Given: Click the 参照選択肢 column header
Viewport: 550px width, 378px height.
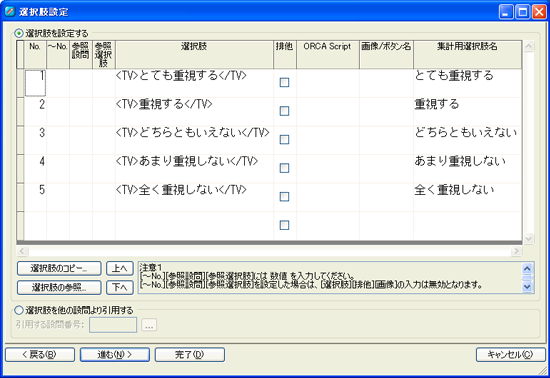Looking at the screenshot, I should click(x=104, y=55).
